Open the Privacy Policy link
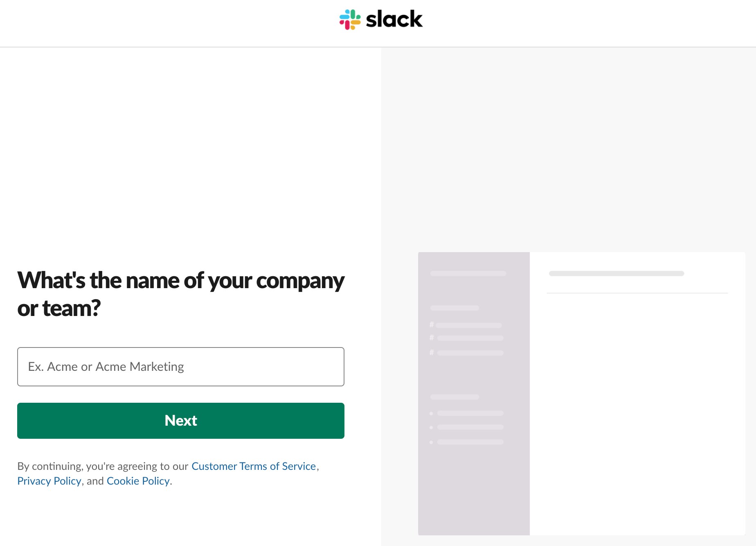756x546 pixels. 49,481
